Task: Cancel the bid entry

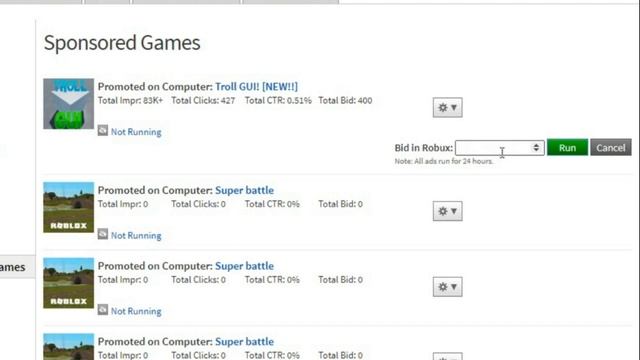Action: click(x=611, y=147)
